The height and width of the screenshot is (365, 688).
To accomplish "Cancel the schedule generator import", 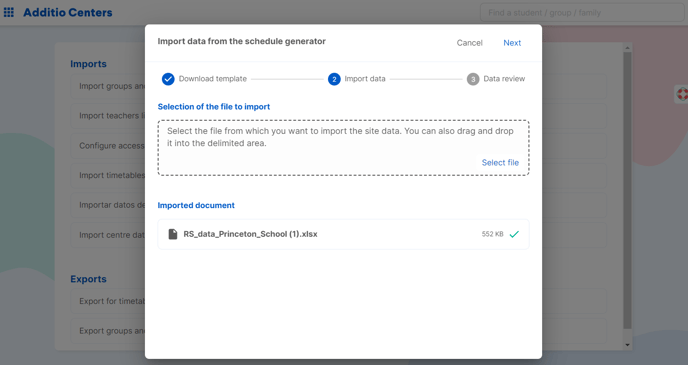I will point(469,43).
